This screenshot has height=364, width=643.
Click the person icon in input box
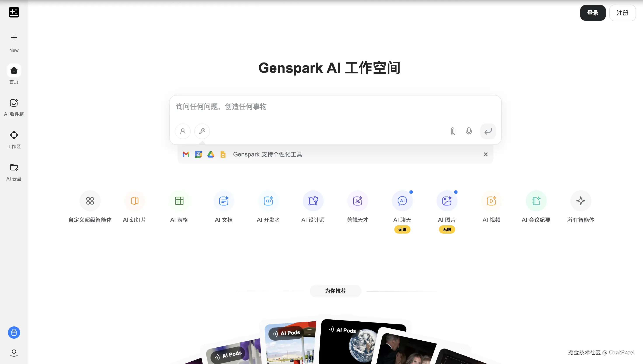183,131
